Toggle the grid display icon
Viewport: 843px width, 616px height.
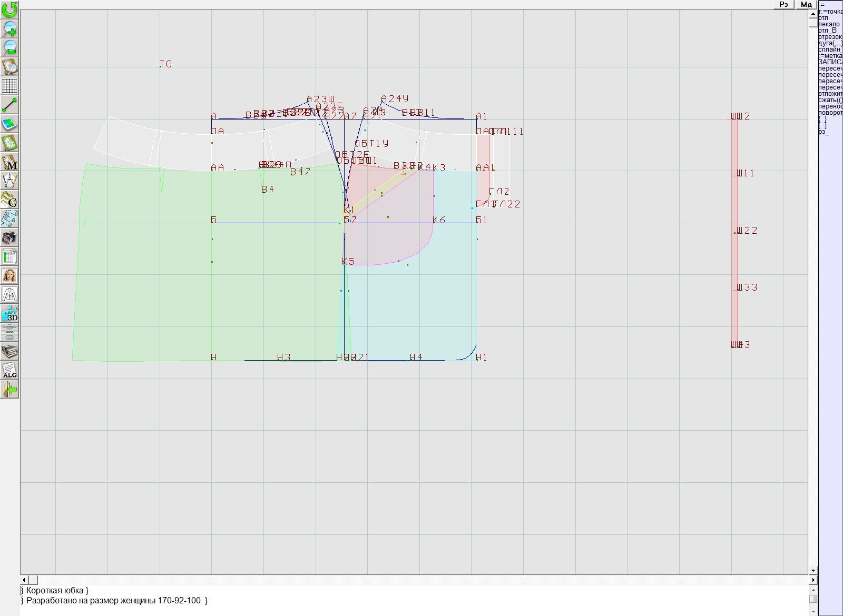[9, 86]
